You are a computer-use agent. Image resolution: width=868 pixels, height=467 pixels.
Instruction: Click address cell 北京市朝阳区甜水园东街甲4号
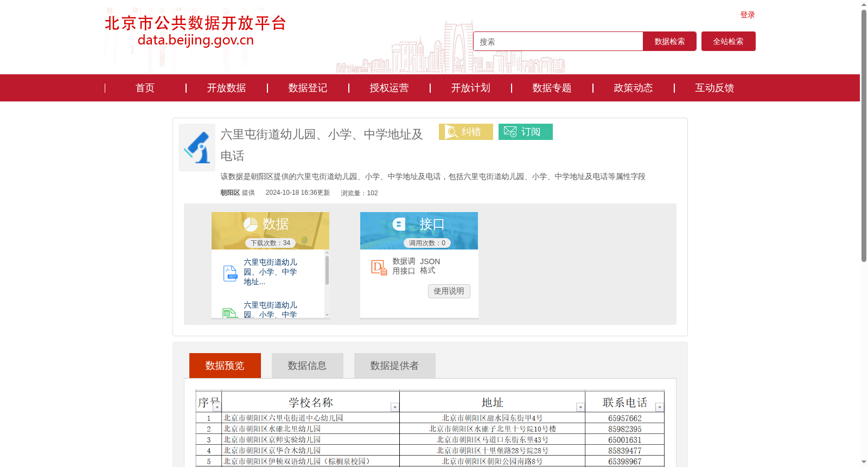click(493, 418)
